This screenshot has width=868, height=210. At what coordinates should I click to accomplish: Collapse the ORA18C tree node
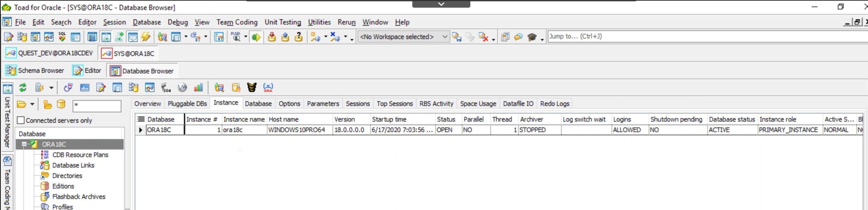click(x=24, y=144)
